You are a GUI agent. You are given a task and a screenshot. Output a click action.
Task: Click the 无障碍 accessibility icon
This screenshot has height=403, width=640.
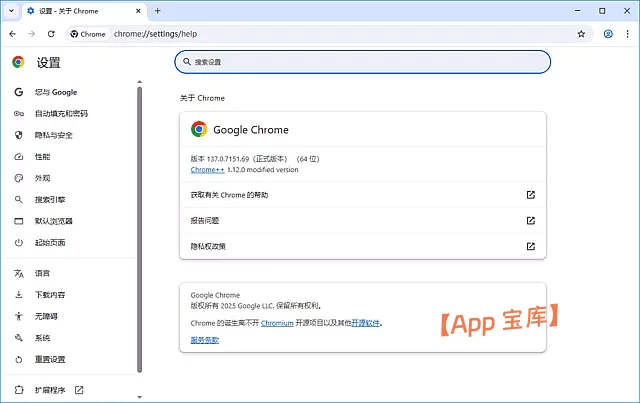click(19, 316)
